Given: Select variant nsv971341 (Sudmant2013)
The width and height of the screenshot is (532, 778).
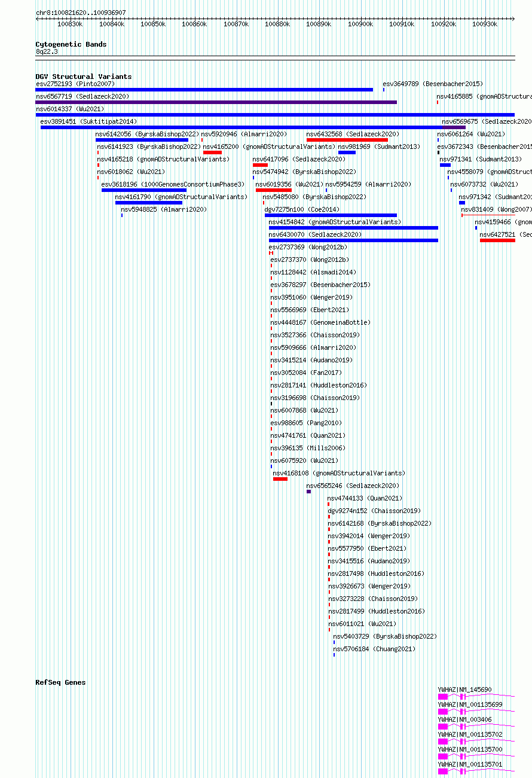Looking at the screenshot, I should point(481,159).
